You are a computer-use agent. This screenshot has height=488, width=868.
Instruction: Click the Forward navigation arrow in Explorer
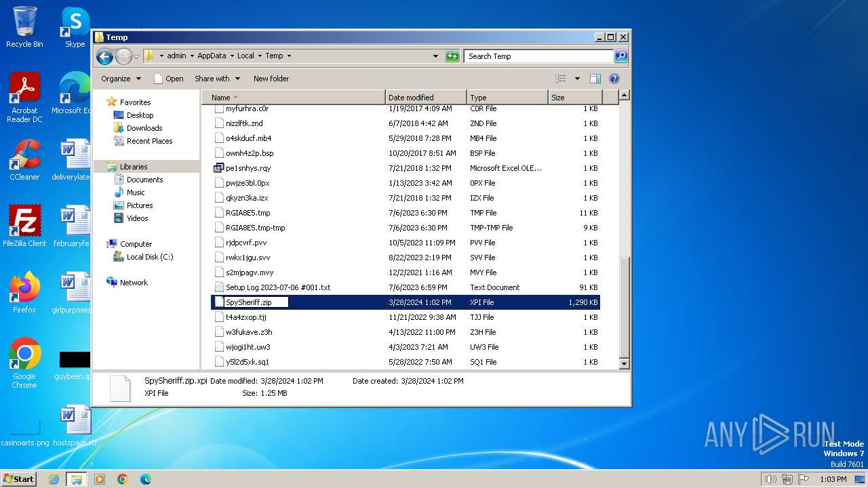pyautogui.click(x=123, y=56)
